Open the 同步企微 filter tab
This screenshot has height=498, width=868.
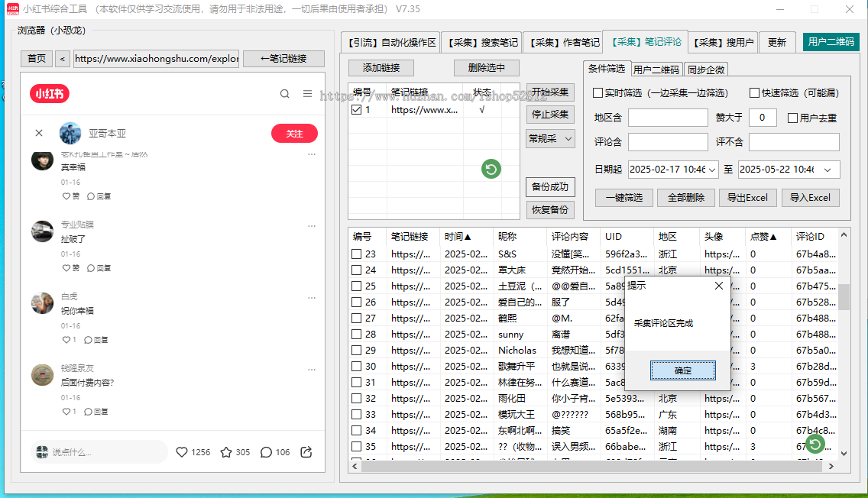[706, 70]
